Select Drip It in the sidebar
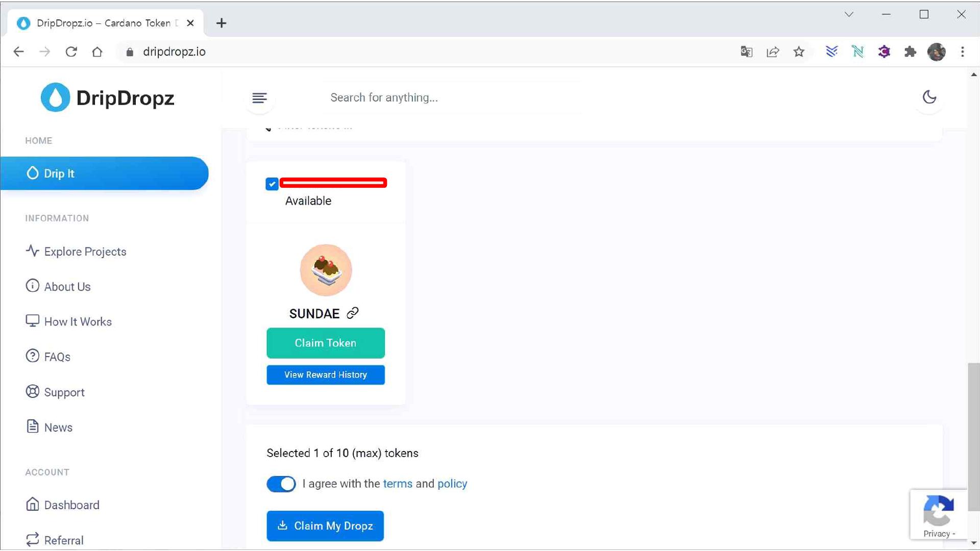 pos(104,173)
